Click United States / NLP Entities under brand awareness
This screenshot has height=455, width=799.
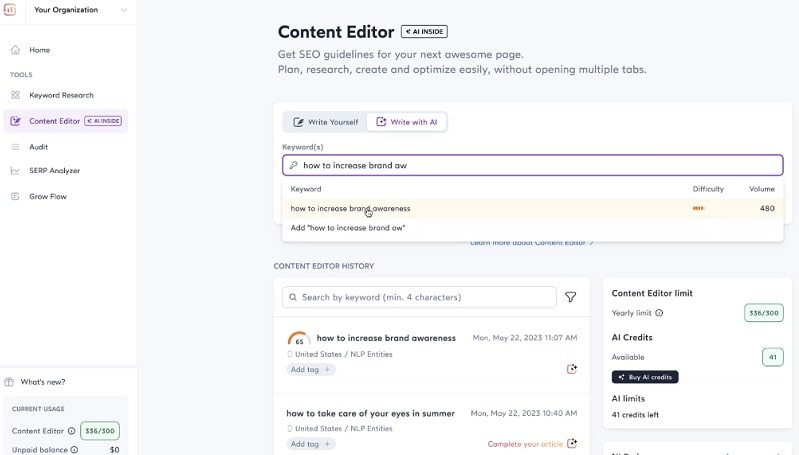point(343,354)
